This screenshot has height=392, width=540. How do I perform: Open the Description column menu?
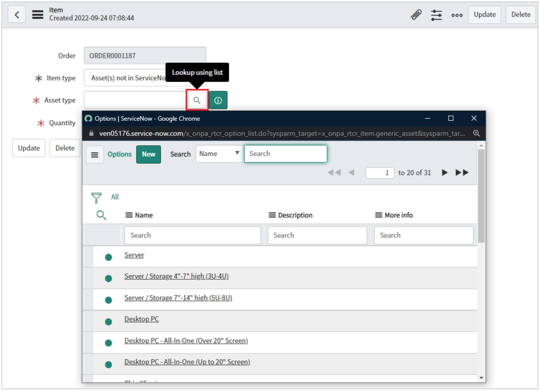click(x=272, y=215)
